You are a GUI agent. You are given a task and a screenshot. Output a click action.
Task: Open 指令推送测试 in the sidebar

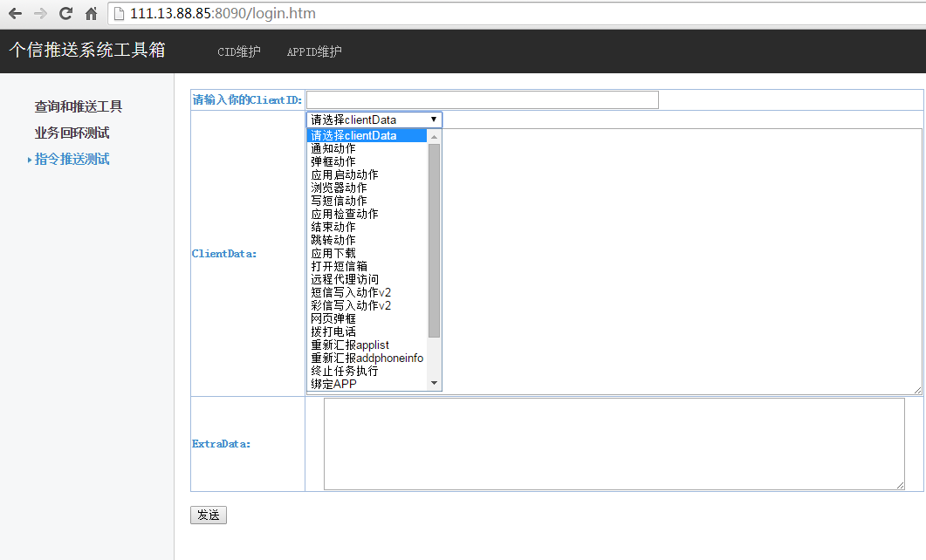(72, 160)
